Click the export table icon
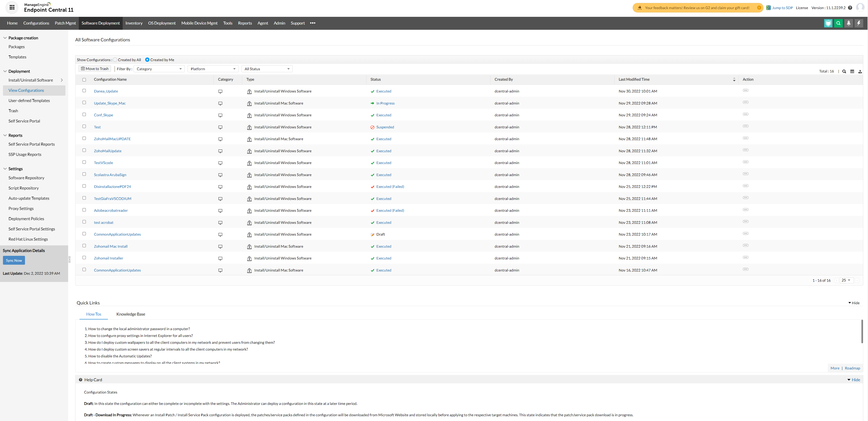 tap(860, 72)
